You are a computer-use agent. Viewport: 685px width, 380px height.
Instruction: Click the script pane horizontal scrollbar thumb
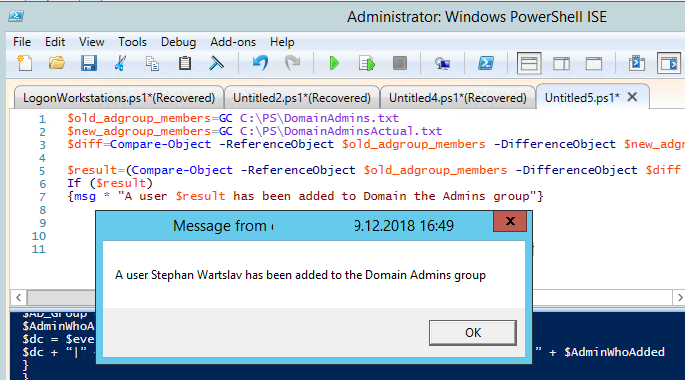61,298
